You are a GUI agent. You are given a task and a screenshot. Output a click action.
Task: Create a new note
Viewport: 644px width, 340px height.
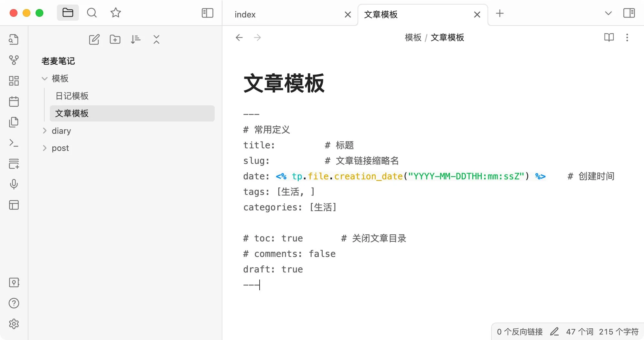pos(94,39)
